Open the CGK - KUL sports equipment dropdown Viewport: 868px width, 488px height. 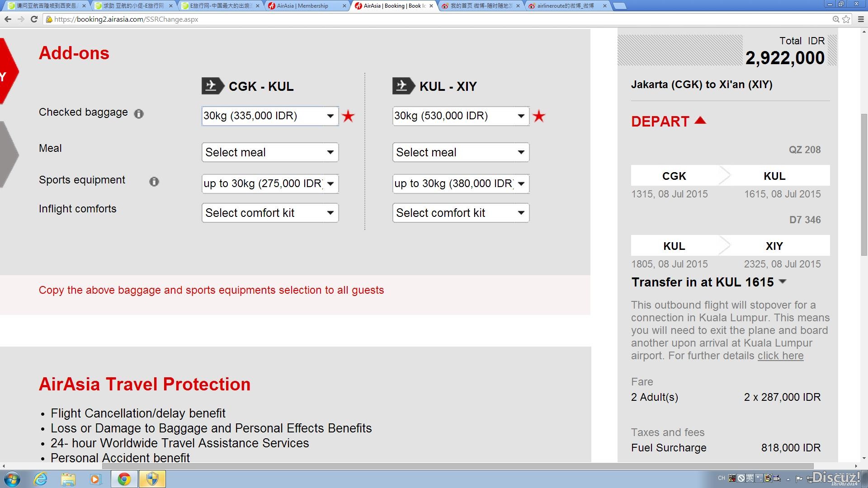(270, 183)
